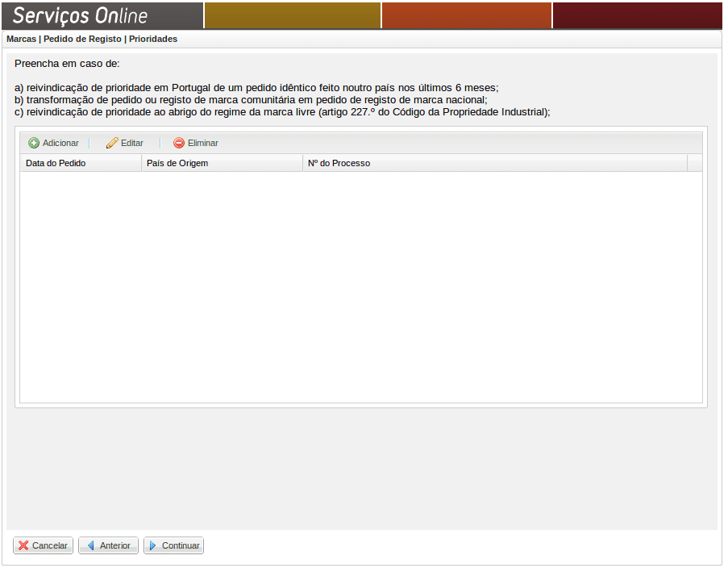Click the golden yellow header block
The image size is (728, 568).
pos(292,15)
